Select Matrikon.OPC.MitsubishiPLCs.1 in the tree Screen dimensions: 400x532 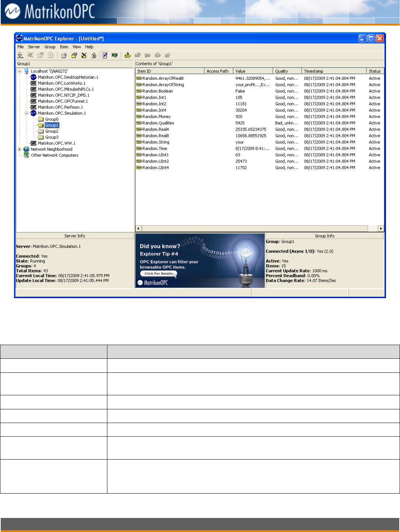point(66,89)
